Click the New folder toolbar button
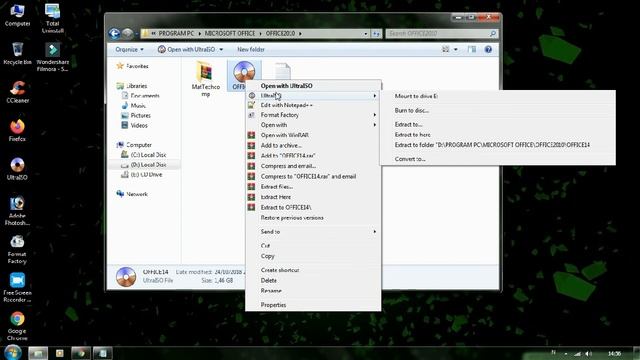 (x=251, y=49)
